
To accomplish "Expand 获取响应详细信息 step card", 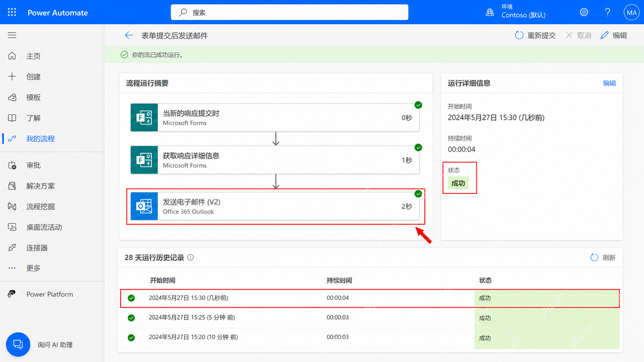I will click(x=275, y=160).
